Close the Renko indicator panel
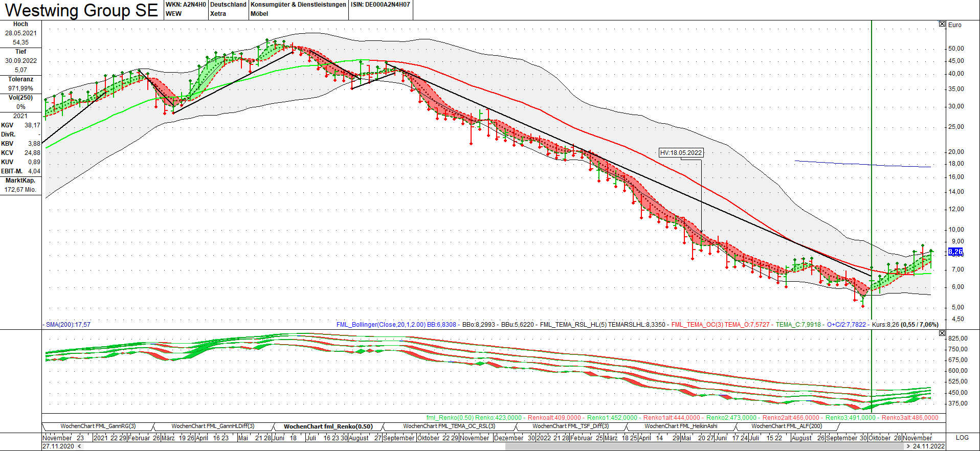The height and width of the screenshot is (451, 980). pos(942,333)
